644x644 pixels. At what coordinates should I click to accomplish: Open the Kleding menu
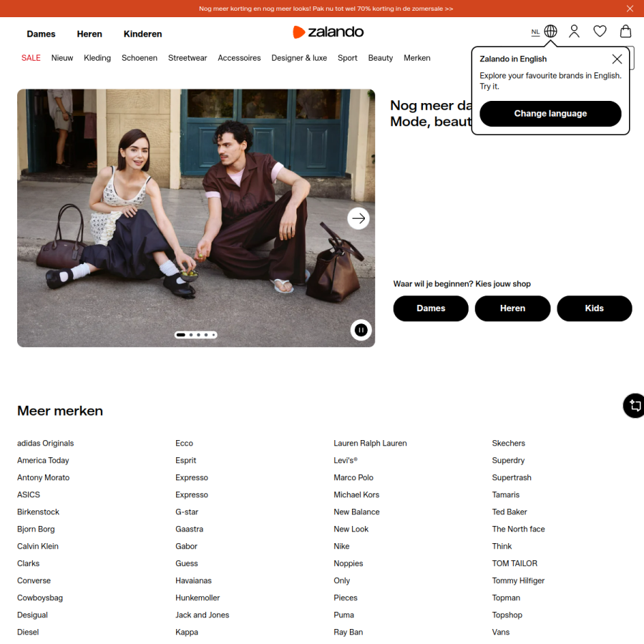[97, 58]
